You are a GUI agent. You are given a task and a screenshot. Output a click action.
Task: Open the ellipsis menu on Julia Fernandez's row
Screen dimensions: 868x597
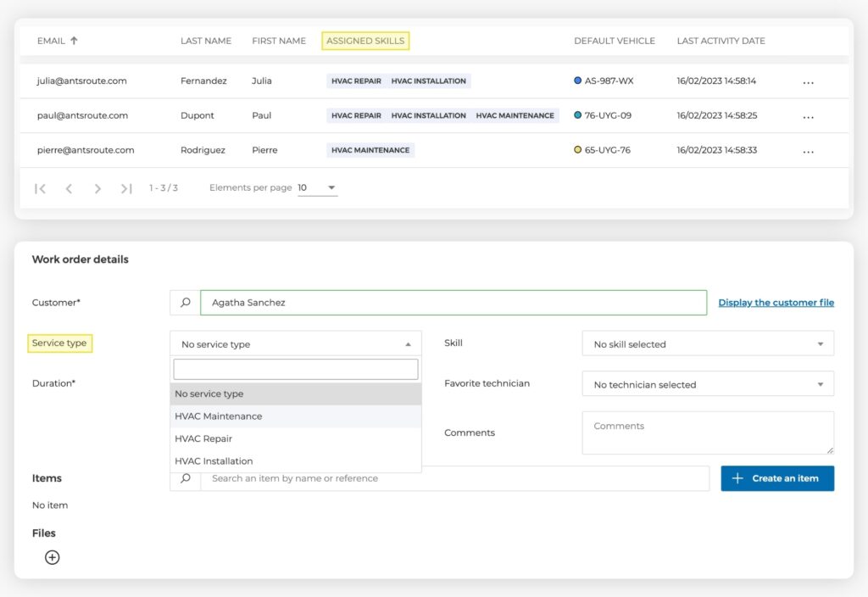pyautogui.click(x=808, y=81)
